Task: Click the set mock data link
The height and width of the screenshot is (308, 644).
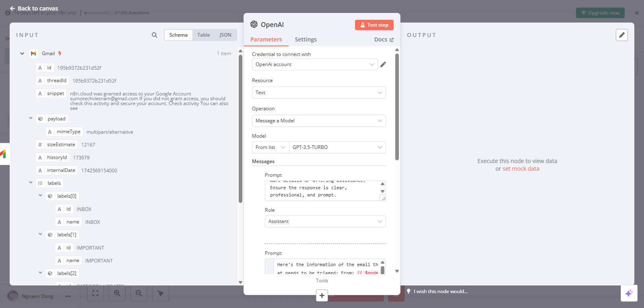Action: (520, 169)
